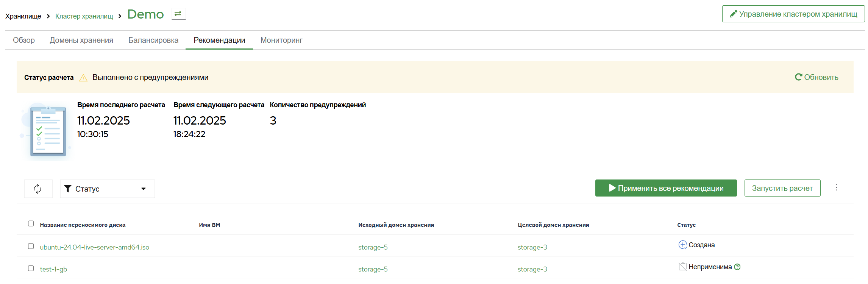Open the Статус filter dropdown
This screenshot has height=284, width=868.
(x=107, y=189)
